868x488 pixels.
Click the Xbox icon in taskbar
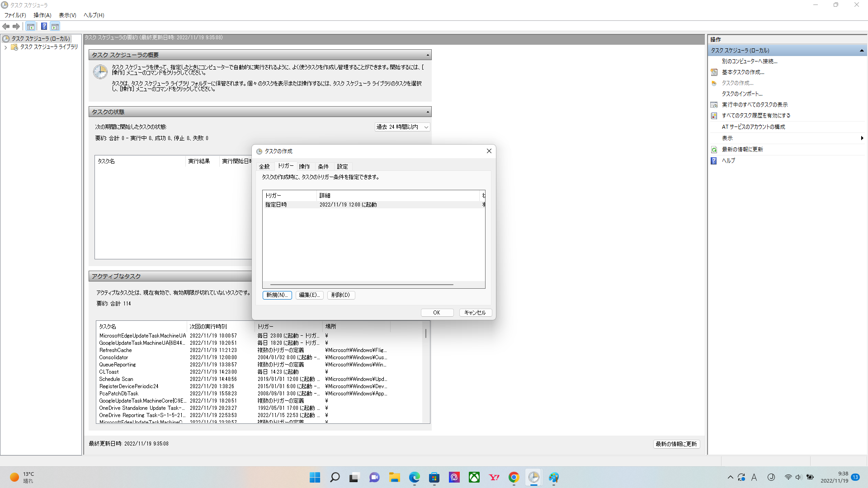click(474, 477)
